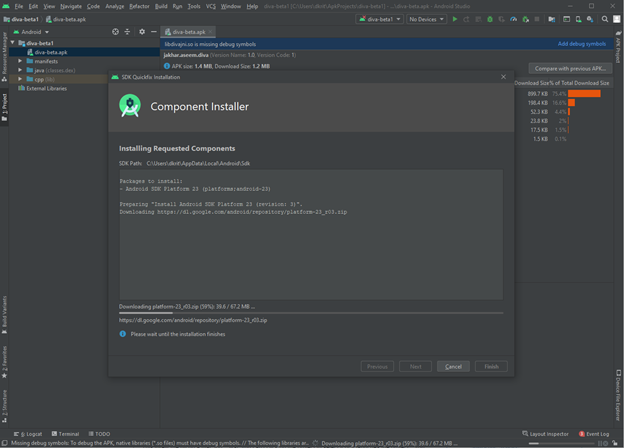Click the Select Opened File target icon
The image size is (624, 448).
click(115, 32)
